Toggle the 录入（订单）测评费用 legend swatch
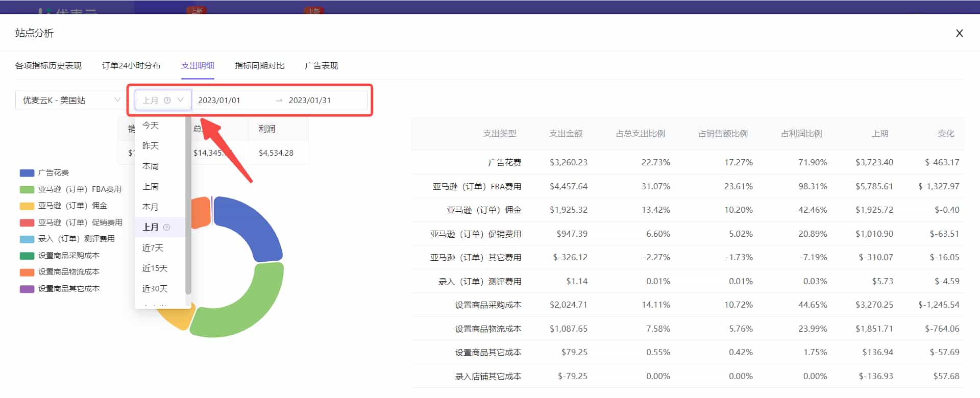The image size is (980, 398). tap(27, 239)
